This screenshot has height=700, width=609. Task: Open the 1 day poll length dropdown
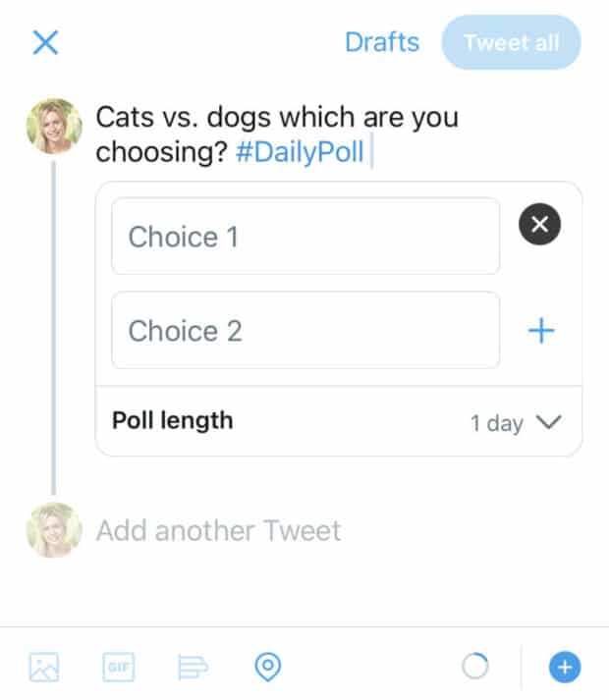tap(496, 423)
